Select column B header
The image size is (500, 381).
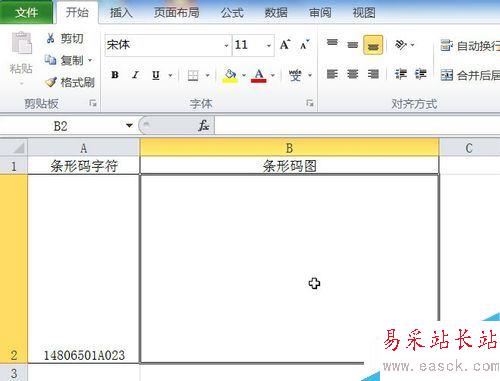[289, 148]
